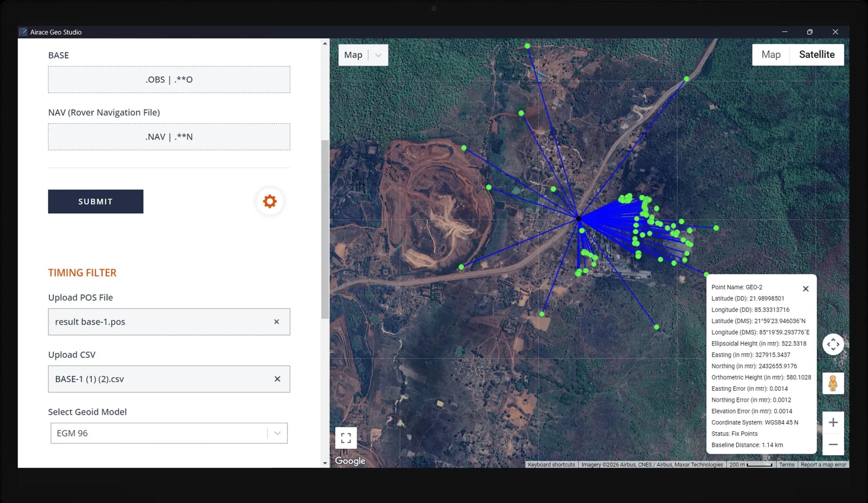Toggle fullscreen map view
Viewport: 868px width, 503px height.
click(346, 438)
